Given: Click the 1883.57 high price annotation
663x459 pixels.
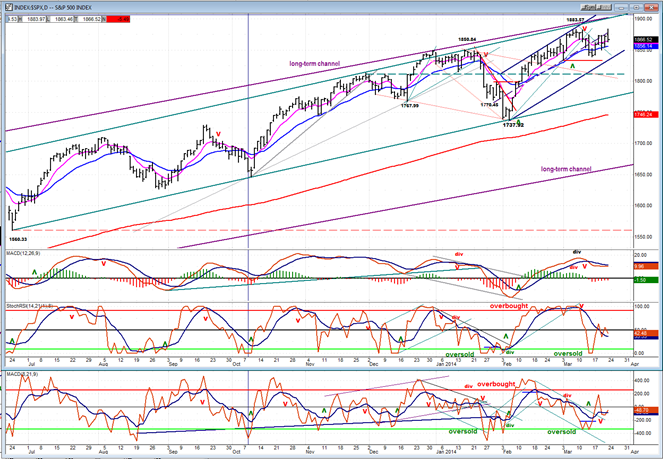Looking at the screenshot, I should click(x=575, y=20).
